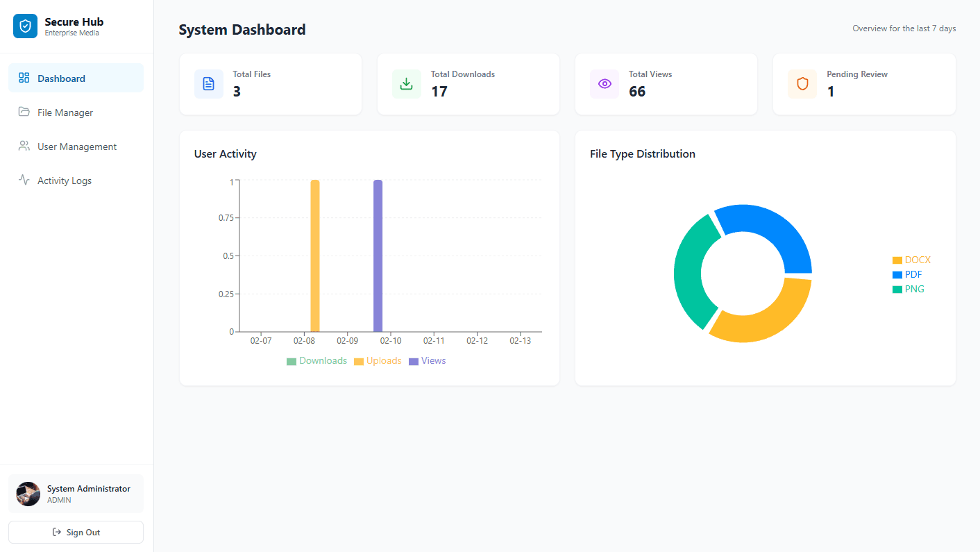Click the Total Views eye icon

coord(604,83)
